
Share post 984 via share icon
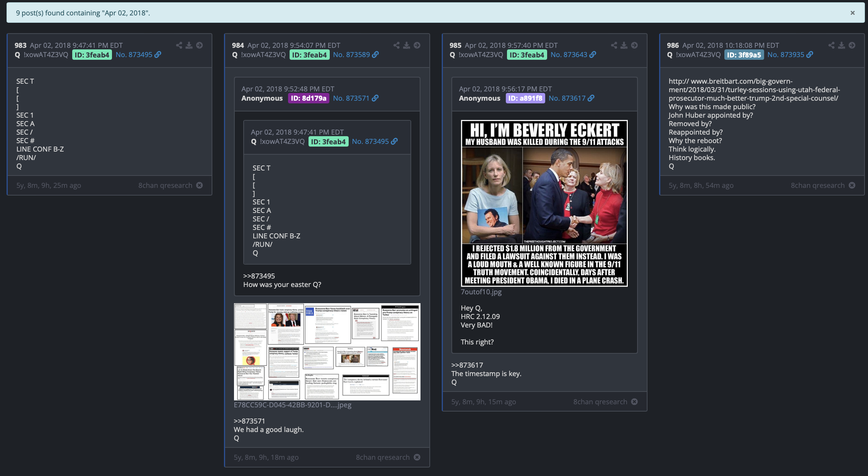pyautogui.click(x=397, y=45)
